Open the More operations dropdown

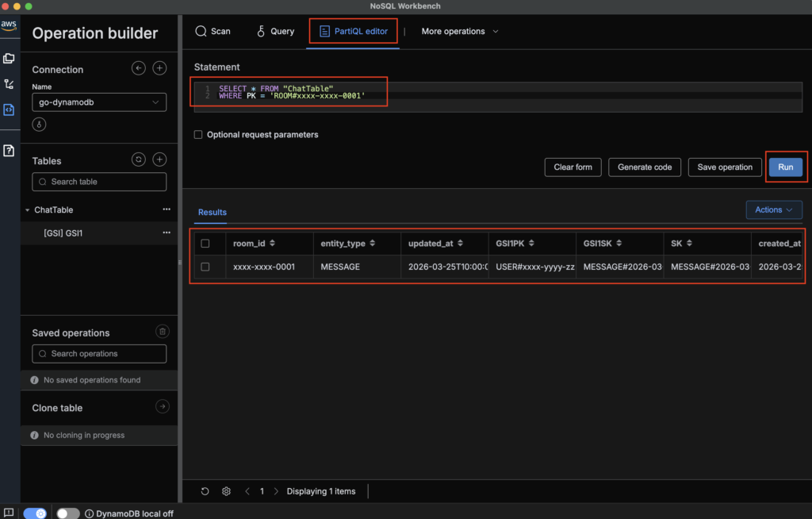(x=460, y=32)
